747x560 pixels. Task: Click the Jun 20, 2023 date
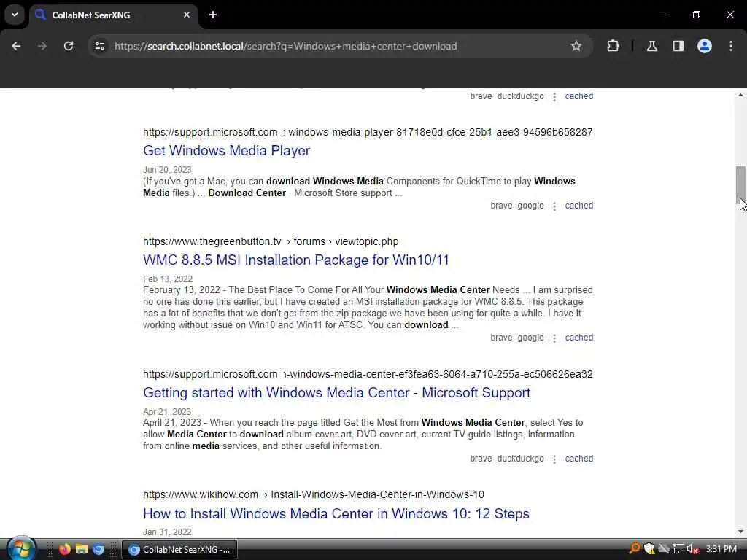tap(167, 170)
